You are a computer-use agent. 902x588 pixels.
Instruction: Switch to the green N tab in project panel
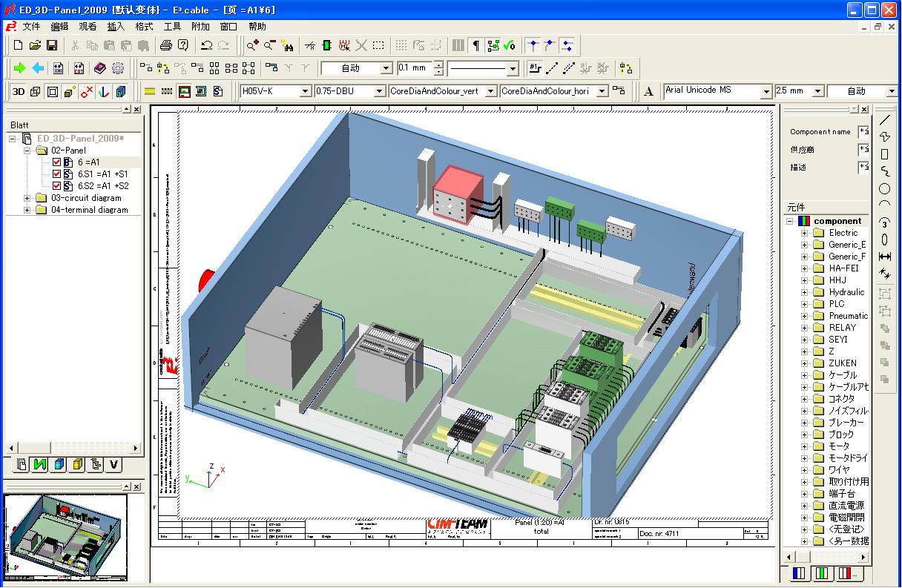(x=40, y=465)
